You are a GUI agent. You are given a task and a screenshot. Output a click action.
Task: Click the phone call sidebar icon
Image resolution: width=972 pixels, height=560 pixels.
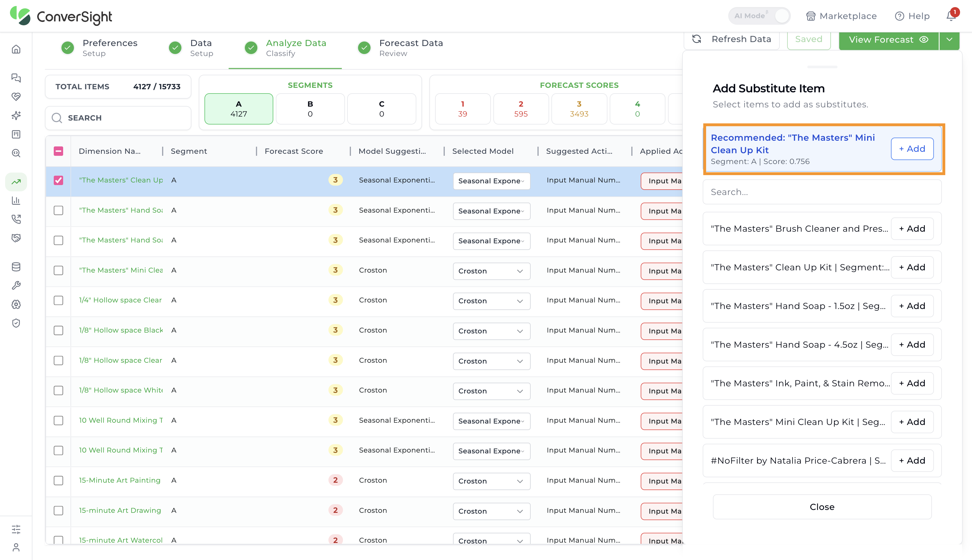tap(16, 219)
